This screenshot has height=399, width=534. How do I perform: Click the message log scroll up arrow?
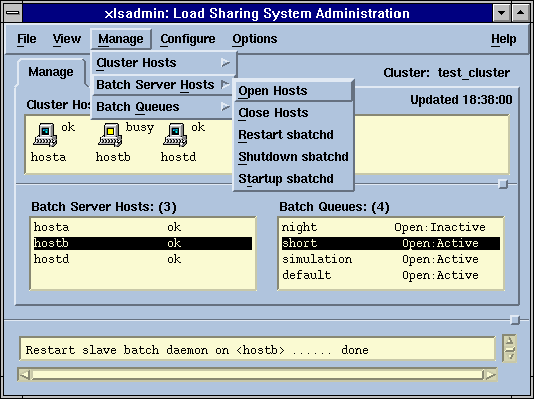tap(509, 341)
